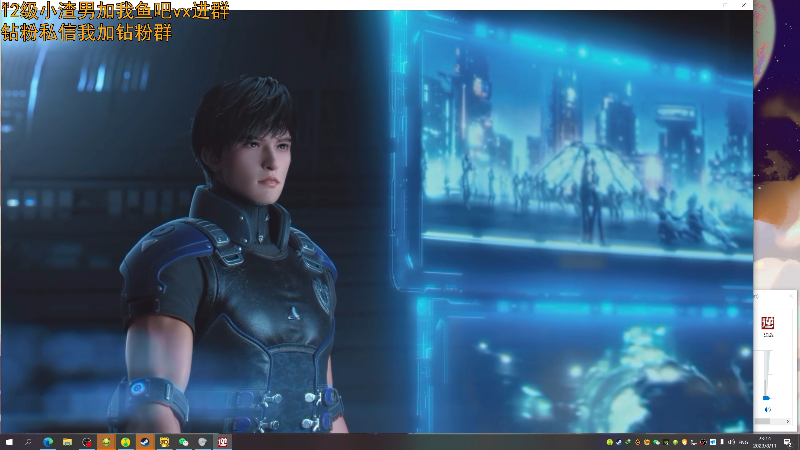Switch to the green frog app in taskbar
This screenshot has height=450, width=800.
pyautogui.click(x=106, y=442)
